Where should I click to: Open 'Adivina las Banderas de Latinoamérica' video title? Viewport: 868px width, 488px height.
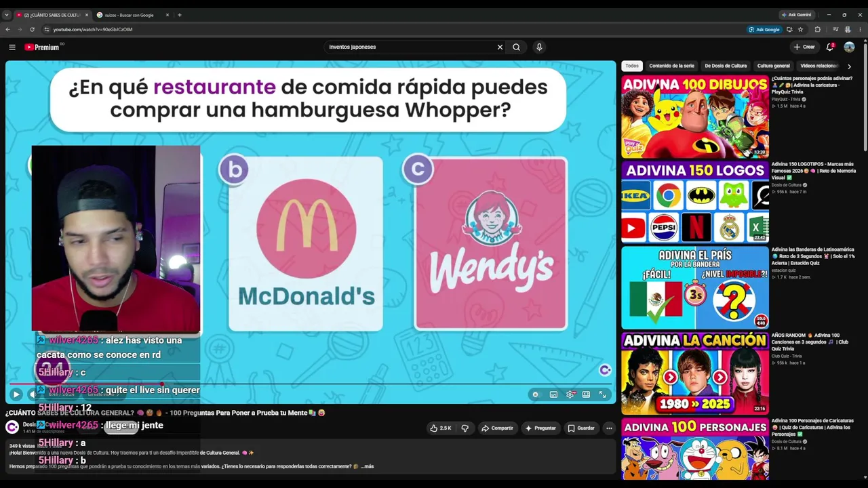[812, 256]
